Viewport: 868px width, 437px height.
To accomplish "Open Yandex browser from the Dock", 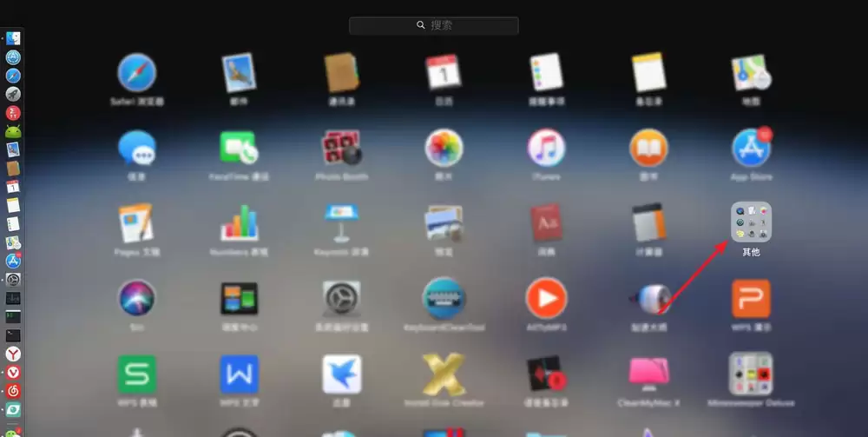I will click(13, 354).
